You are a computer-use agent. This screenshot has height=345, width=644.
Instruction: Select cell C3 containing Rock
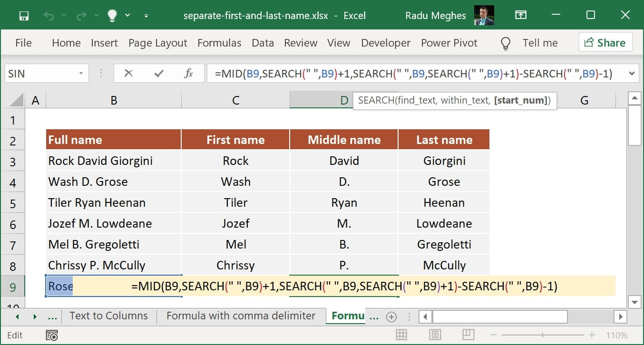click(235, 161)
